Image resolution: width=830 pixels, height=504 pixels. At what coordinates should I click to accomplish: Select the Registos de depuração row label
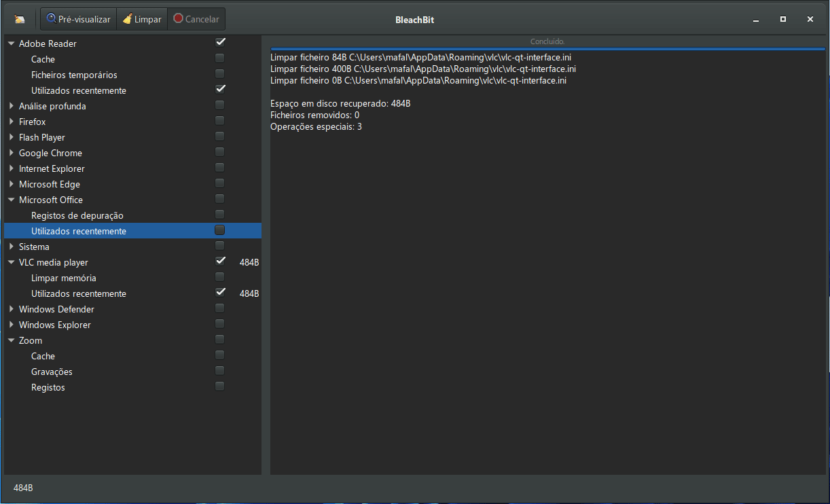pos(77,215)
